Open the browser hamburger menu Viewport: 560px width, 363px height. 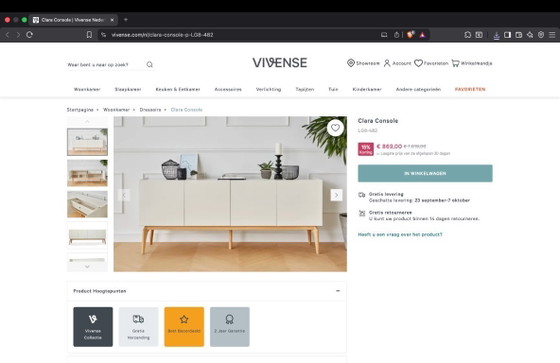coord(552,35)
